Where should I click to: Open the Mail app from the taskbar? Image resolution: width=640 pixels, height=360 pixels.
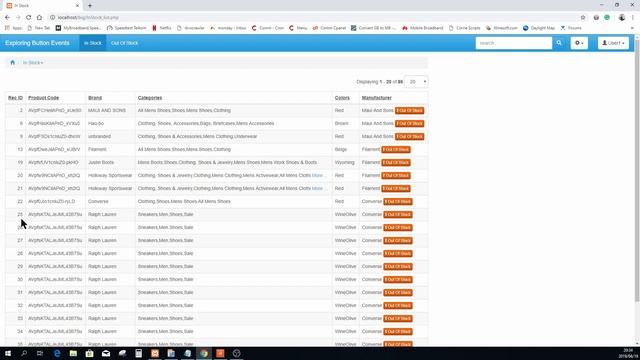[106, 353]
